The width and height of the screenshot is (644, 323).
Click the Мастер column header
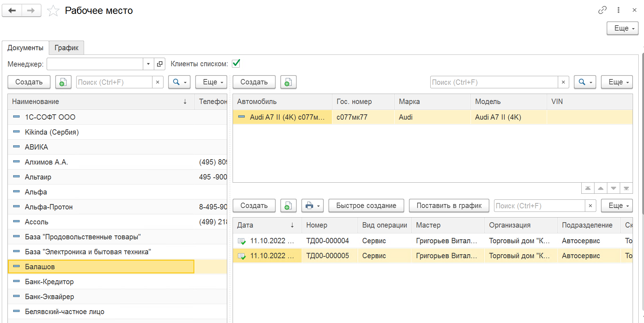(448, 225)
